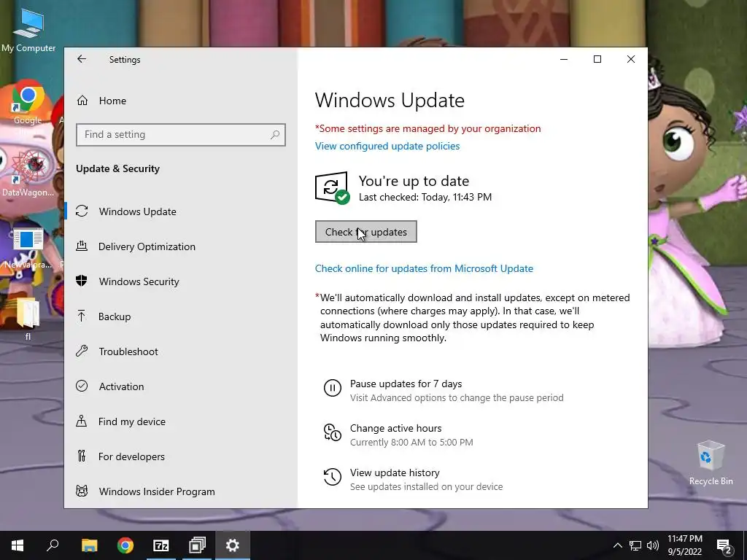
Task: Click the update status icon with green check
Action: point(332,187)
